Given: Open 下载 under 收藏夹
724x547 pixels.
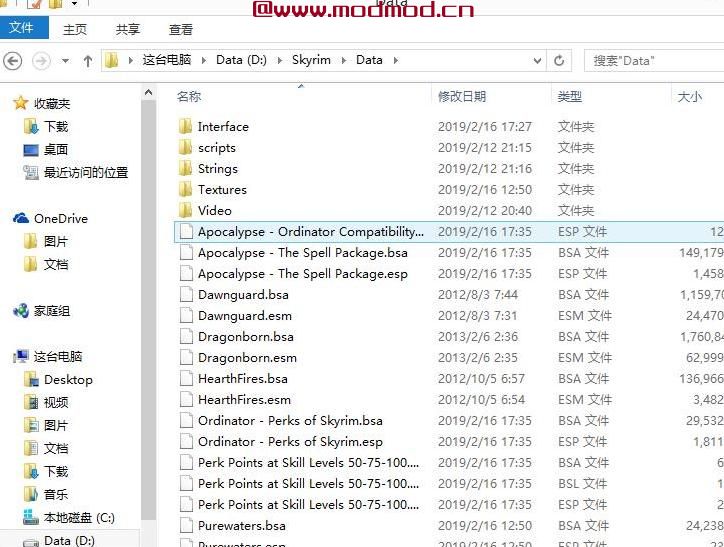Looking at the screenshot, I should (56, 126).
